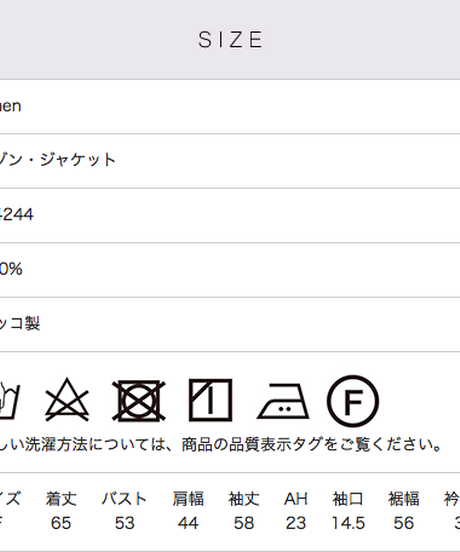Click the AH value 23
Image resolution: width=460 pixels, height=552 pixels.
pyautogui.click(x=296, y=523)
